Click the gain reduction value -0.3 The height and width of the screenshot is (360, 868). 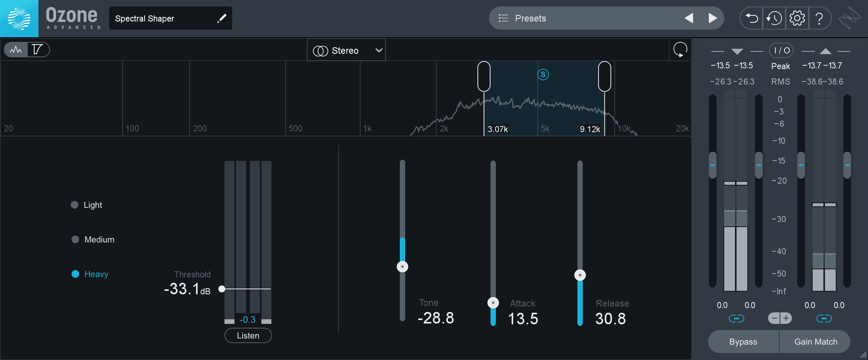click(x=248, y=319)
